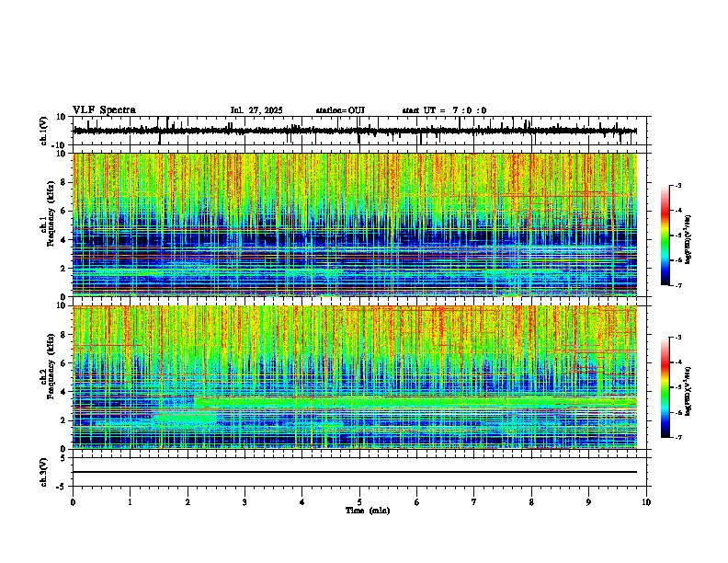This screenshot has width=728, height=563.
Task: Click the flat ch.3 voltage line
Action: (355, 472)
